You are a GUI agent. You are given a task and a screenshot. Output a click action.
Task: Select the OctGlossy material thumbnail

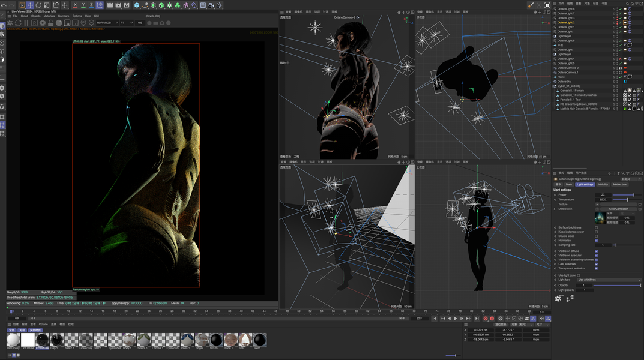pos(13,340)
